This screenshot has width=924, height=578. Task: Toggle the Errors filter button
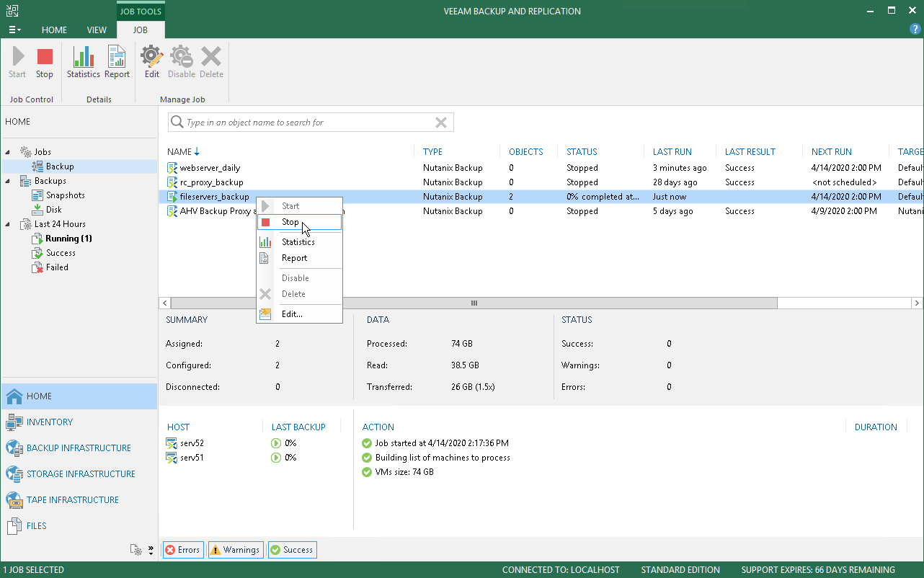183,550
